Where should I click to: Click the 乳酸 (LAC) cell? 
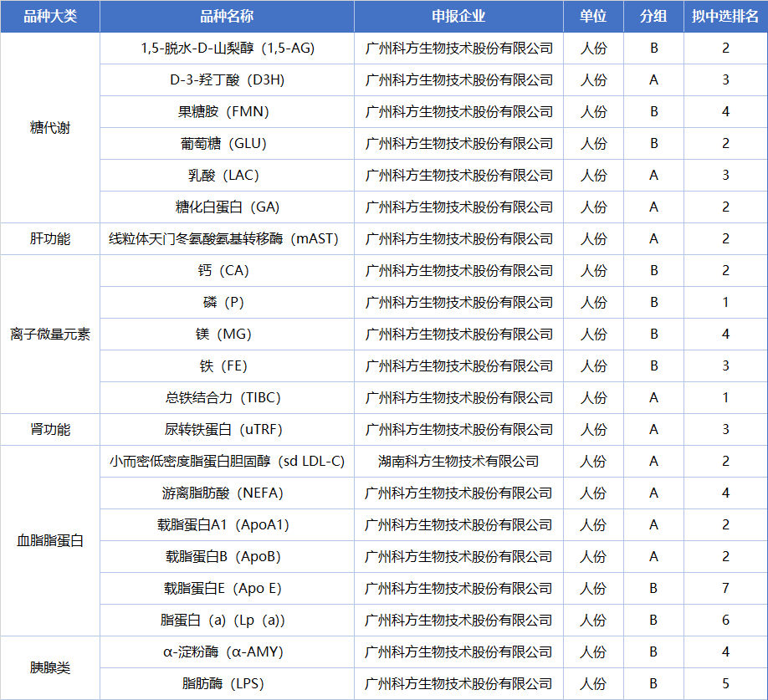coord(227,176)
